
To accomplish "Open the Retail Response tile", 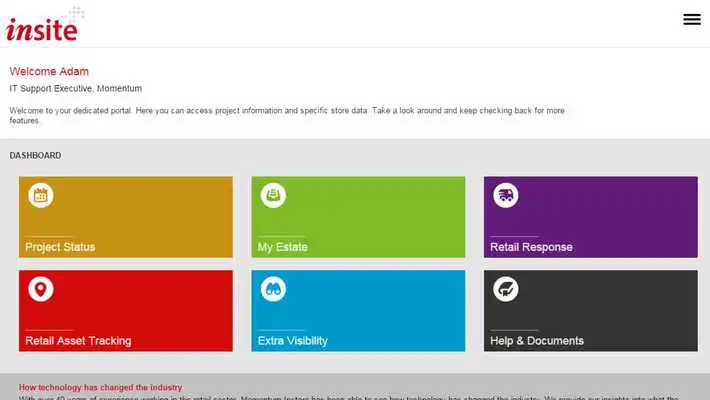I will 590,217.
